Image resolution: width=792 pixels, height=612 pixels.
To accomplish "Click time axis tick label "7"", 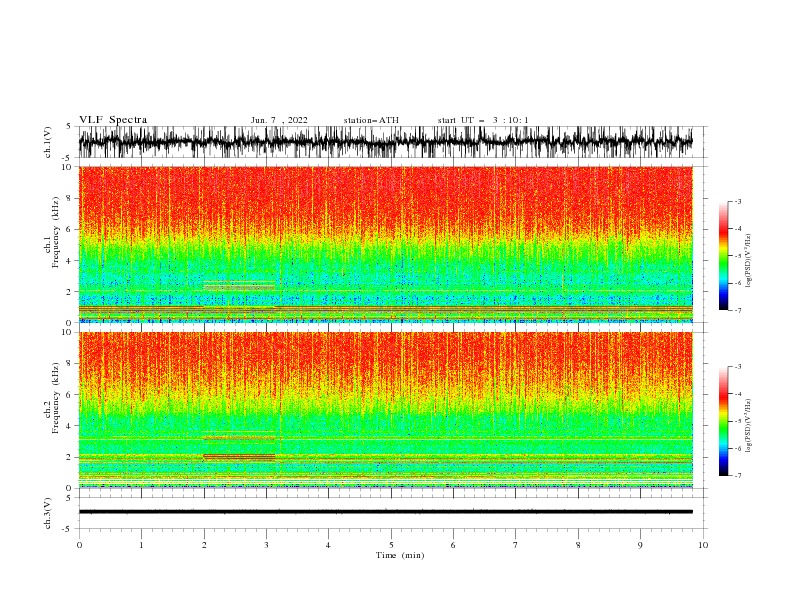I will point(516,545).
